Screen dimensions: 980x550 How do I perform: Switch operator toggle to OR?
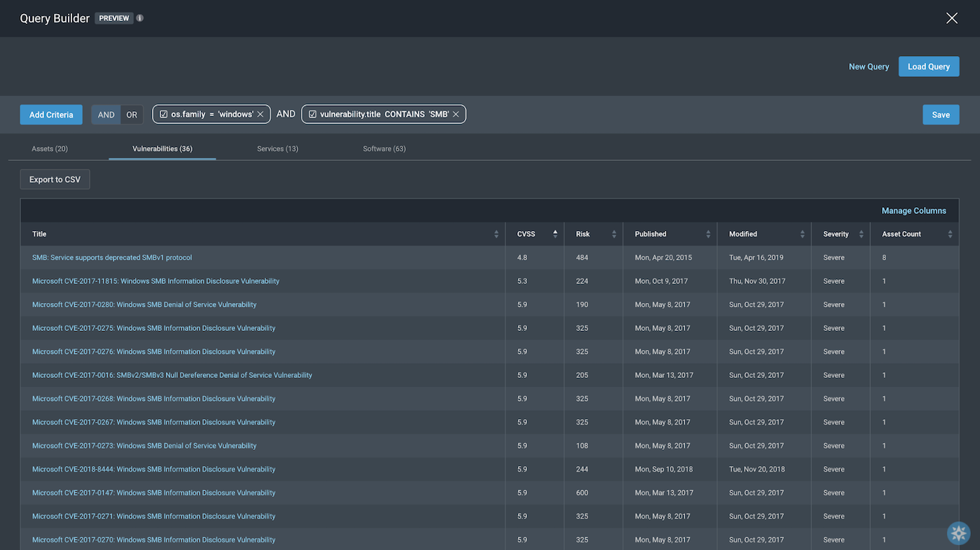coord(132,115)
